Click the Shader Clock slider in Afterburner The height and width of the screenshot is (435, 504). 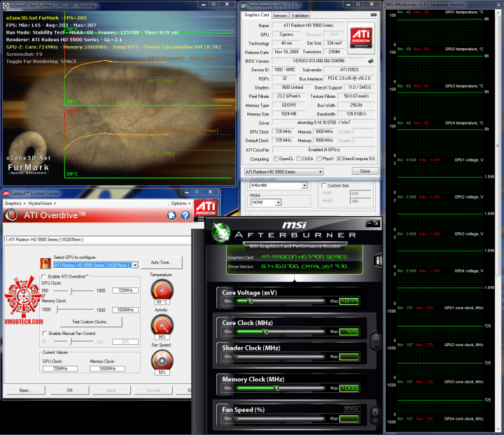(x=279, y=357)
